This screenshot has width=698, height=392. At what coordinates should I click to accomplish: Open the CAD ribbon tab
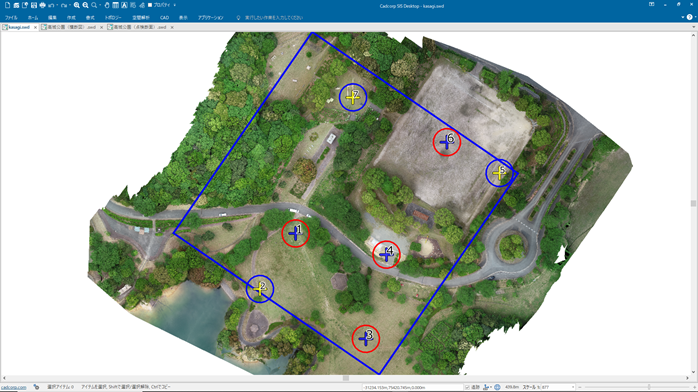pos(164,18)
